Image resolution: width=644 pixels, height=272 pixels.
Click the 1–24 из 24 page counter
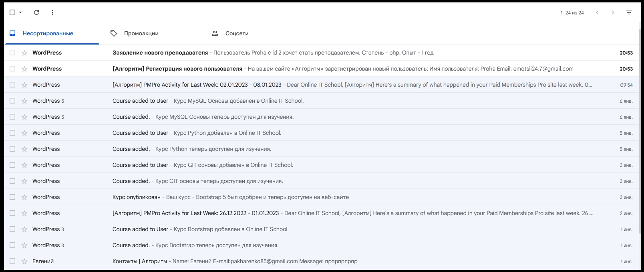point(572,13)
